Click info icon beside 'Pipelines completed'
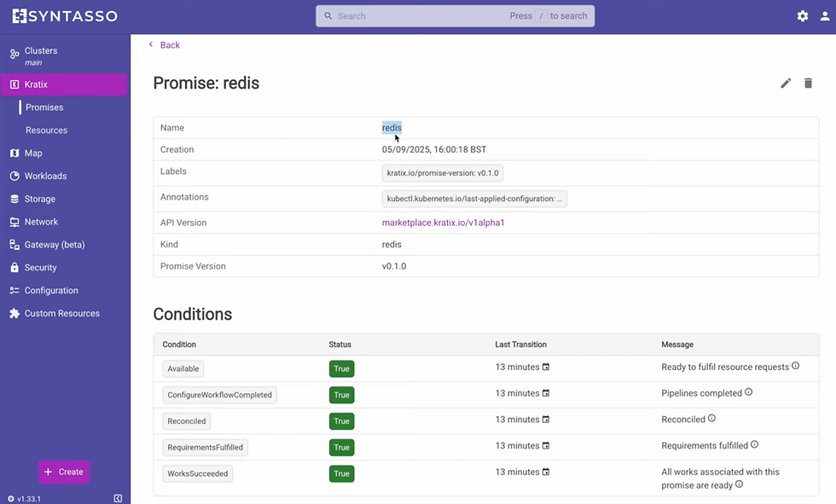 [x=749, y=391]
